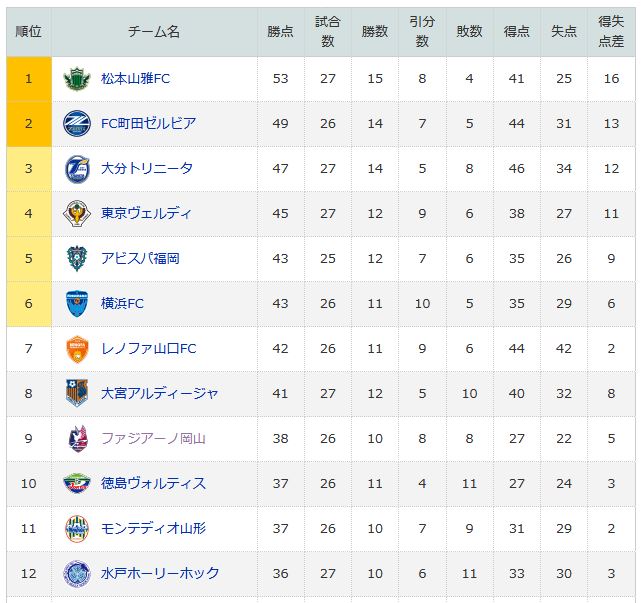The height and width of the screenshot is (603, 643).
Task: Open the 松本山雅FC team link
Action: point(136,78)
